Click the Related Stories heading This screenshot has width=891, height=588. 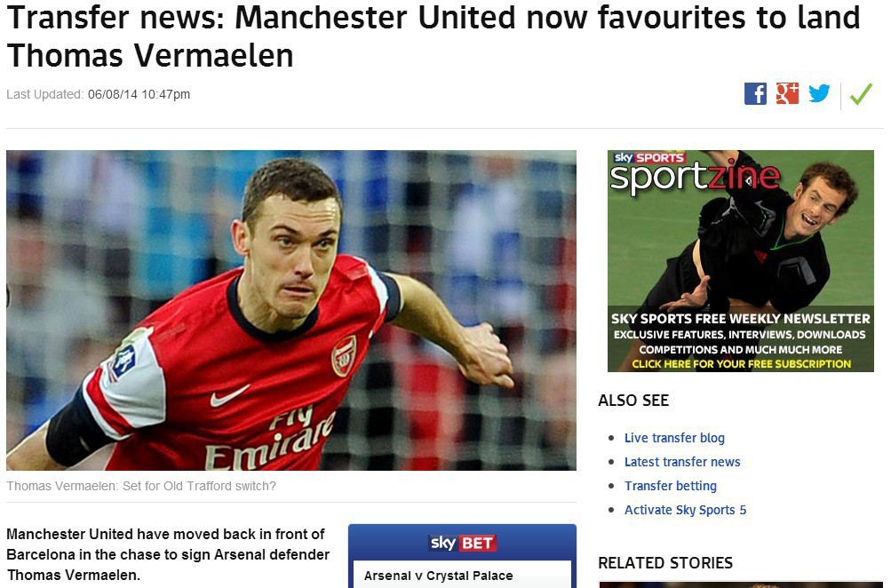tap(665, 563)
